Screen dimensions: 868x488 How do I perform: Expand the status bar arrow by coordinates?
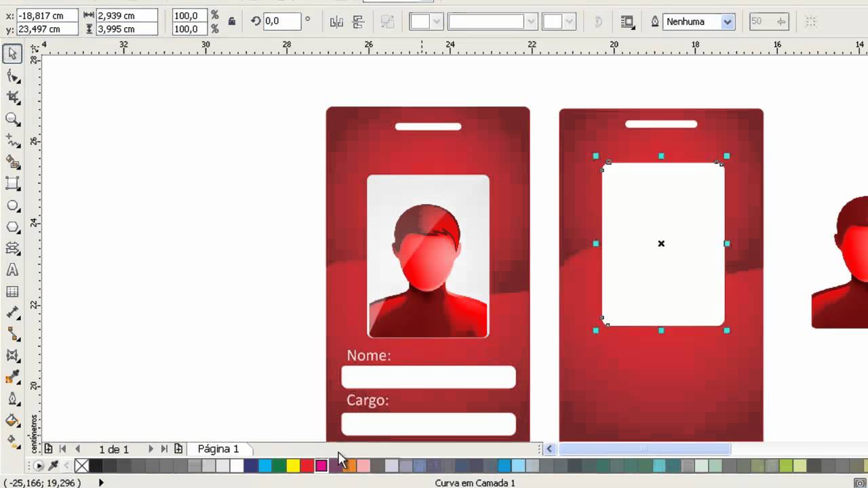point(101,483)
